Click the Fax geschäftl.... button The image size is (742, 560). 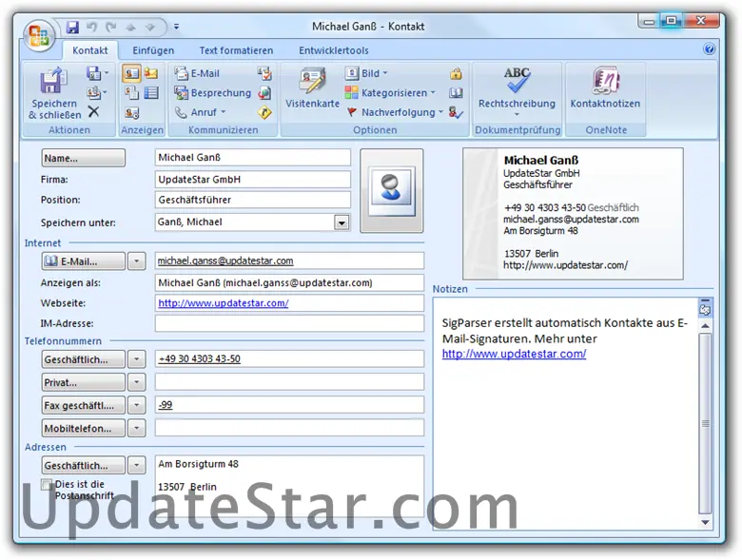(x=84, y=405)
